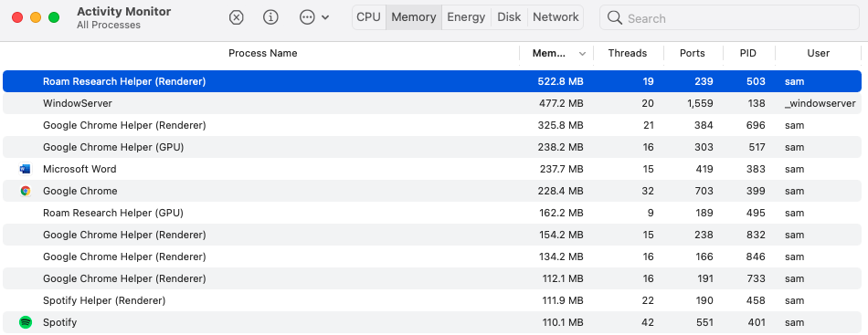The height and width of the screenshot is (335, 868).
Task: Switch to the Disk tab
Action: click(x=509, y=17)
